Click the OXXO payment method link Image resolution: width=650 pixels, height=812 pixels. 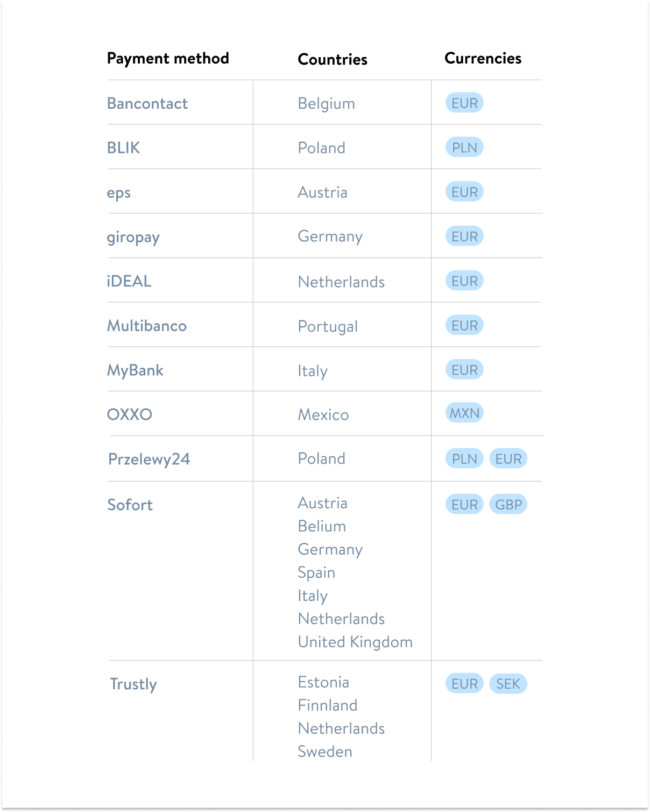pos(130,415)
